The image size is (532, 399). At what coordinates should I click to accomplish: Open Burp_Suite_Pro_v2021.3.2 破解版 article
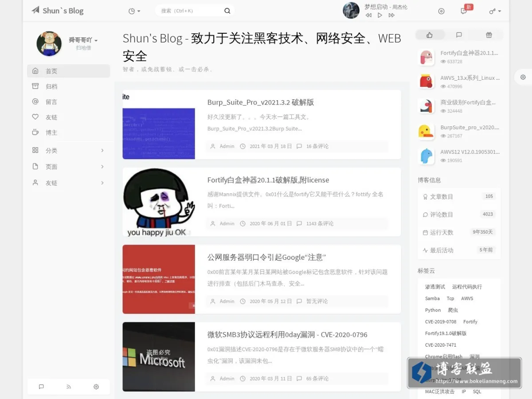coord(261,102)
